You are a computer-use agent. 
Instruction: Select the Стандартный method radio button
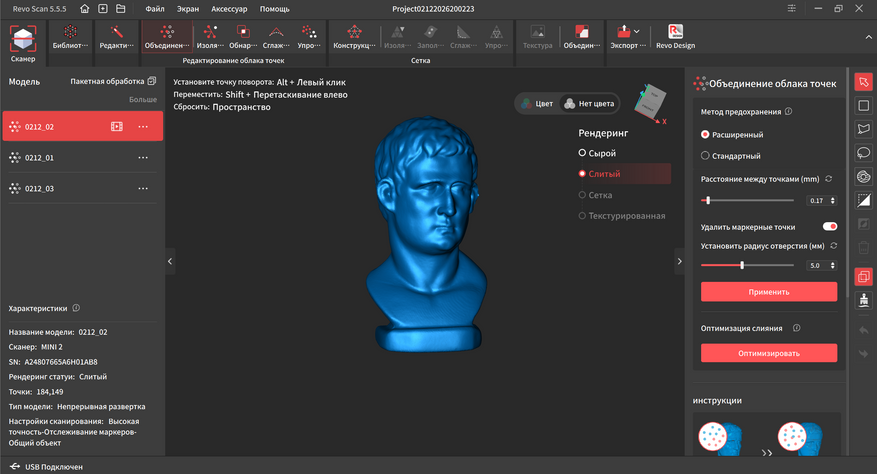click(705, 156)
